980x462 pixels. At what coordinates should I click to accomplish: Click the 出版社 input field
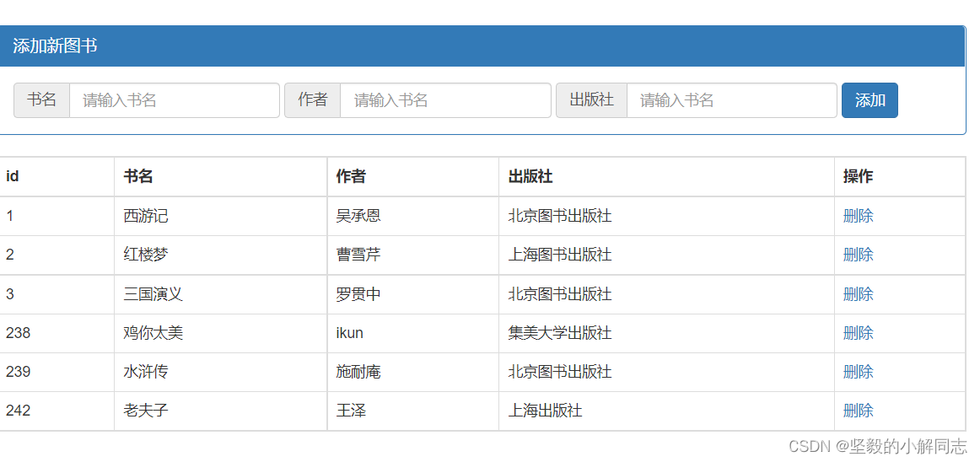(x=732, y=100)
